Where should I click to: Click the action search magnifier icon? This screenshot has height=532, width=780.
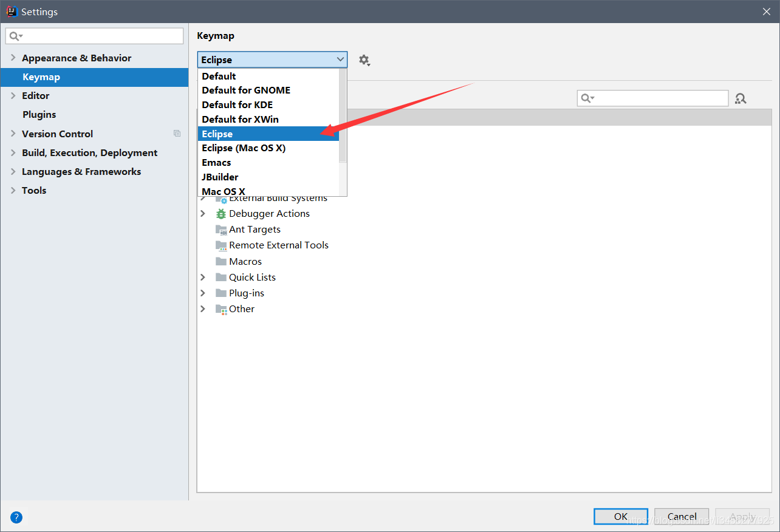point(587,98)
